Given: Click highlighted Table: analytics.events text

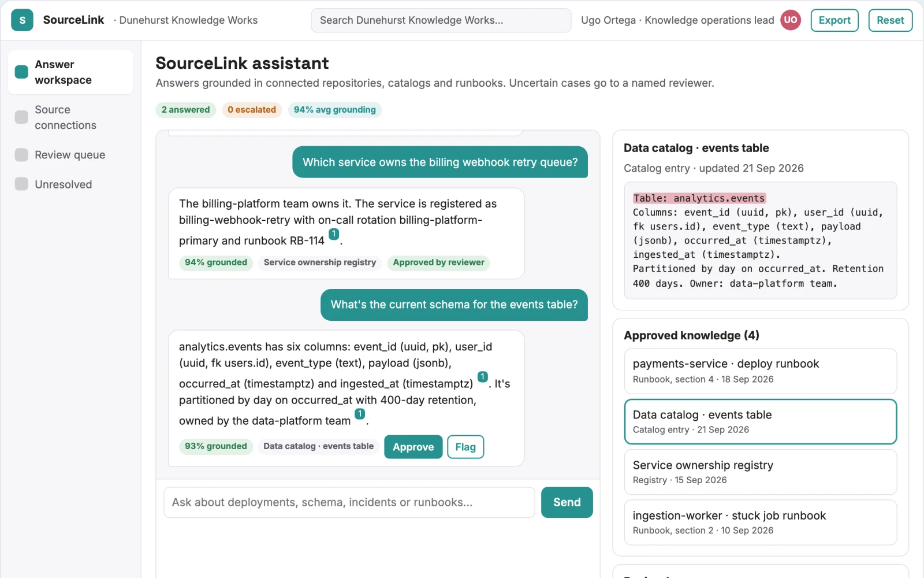Looking at the screenshot, I should (x=699, y=198).
